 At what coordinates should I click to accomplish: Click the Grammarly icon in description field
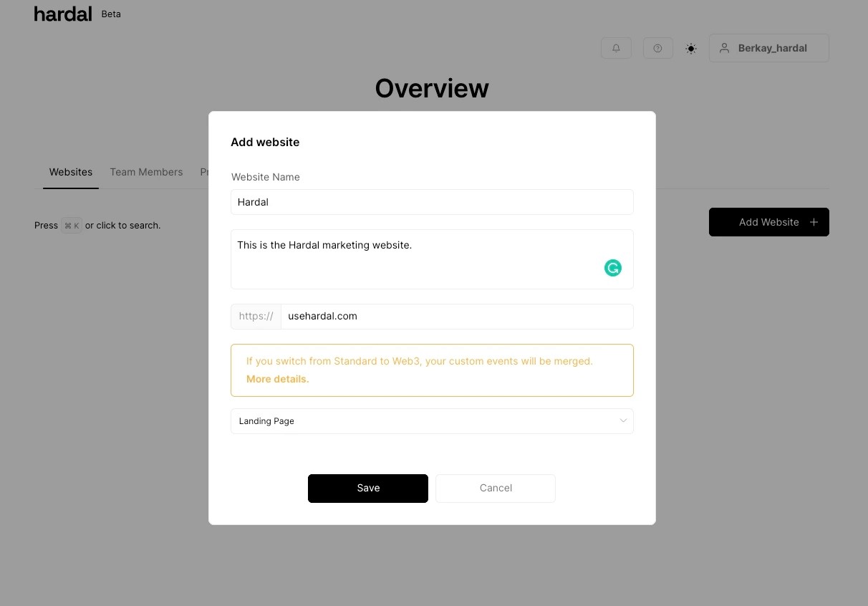(x=613, y=268)
